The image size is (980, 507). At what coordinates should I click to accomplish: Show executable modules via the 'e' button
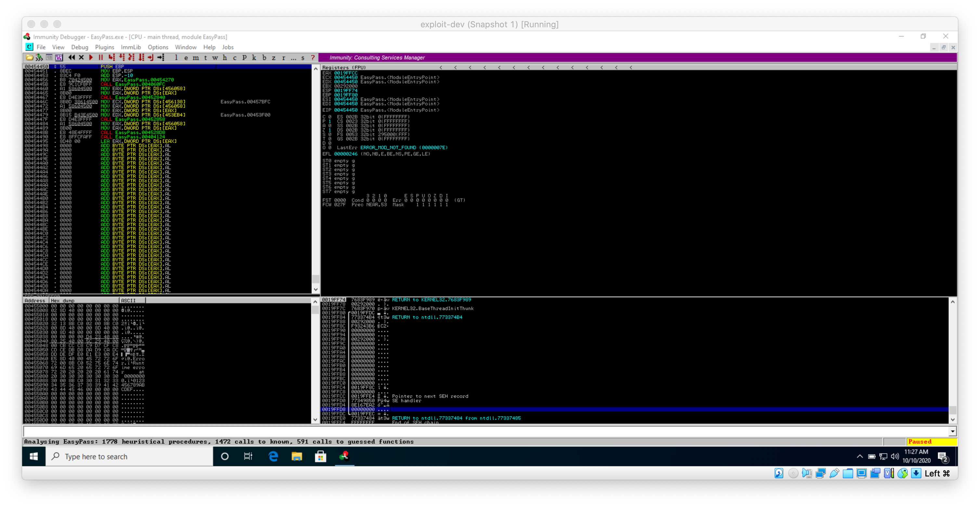pyautogui.click(x=186, y=58)
